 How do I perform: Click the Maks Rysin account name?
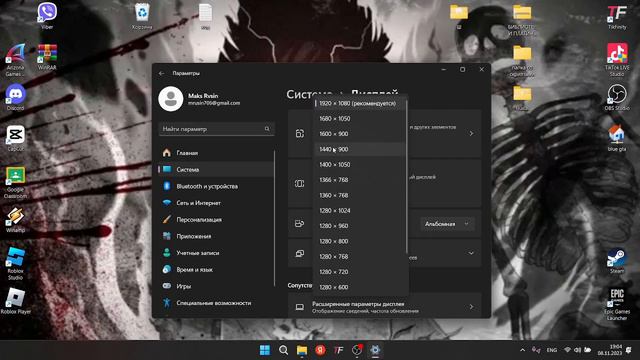[x=203, y=96]
